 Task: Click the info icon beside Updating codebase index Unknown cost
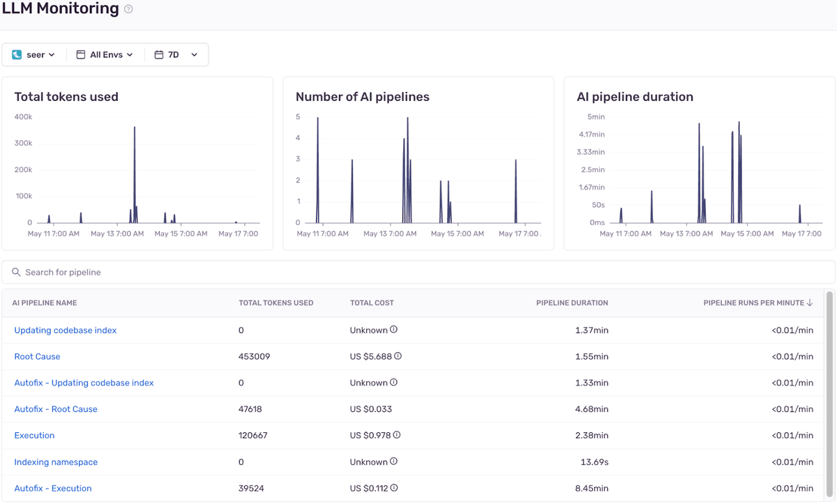(x=393, y=330)
